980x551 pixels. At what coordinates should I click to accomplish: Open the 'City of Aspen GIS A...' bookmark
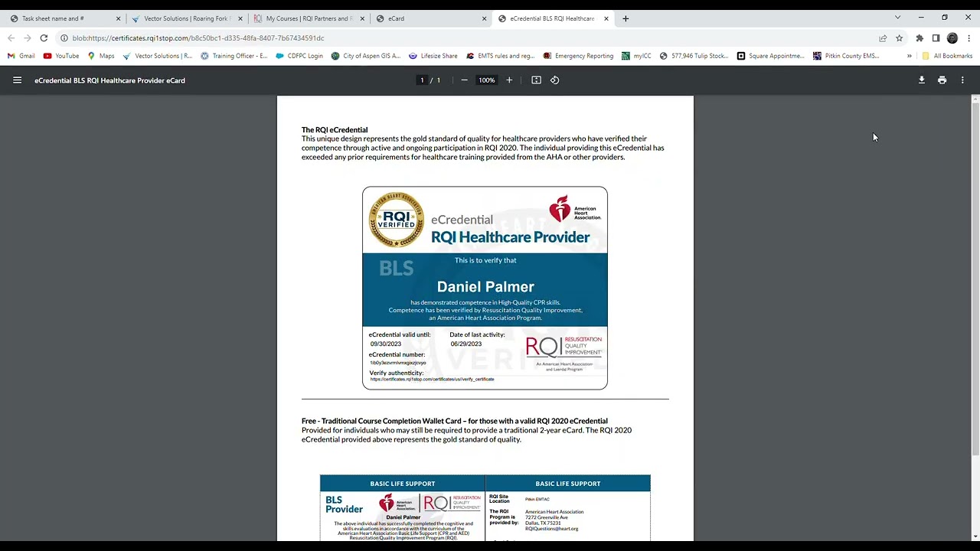click(x=366, y=56)
